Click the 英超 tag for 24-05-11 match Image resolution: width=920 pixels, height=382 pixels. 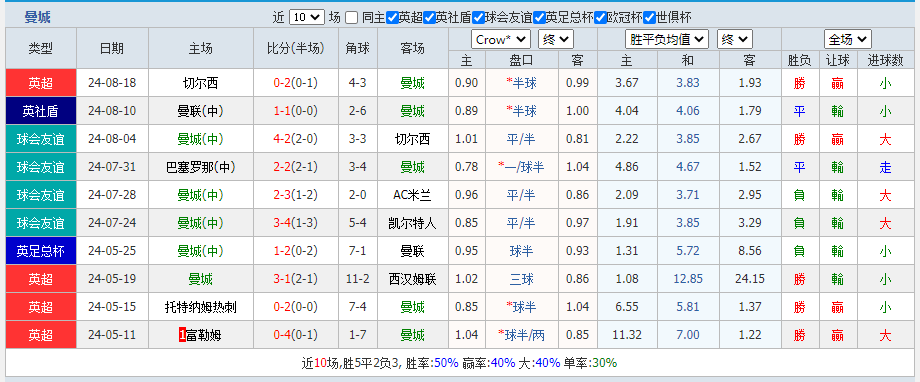[x=41, y=335]
